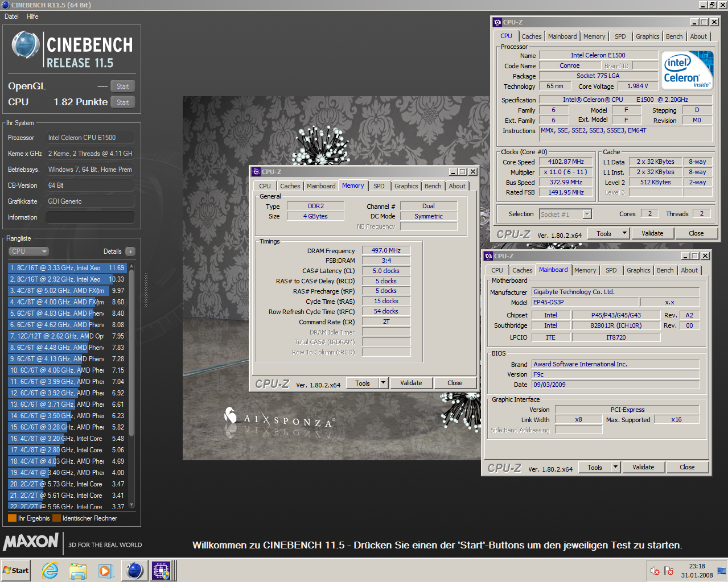Click the Prozessor field Intel Celeron CPU E1500
Screen dimensions: 728x582
[x=90, y=138]
